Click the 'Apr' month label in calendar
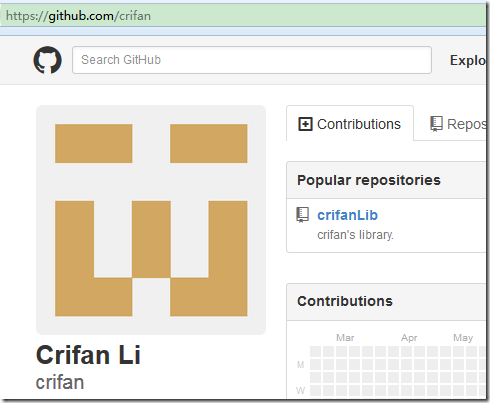The image size is (490, 403). [409, 338]
